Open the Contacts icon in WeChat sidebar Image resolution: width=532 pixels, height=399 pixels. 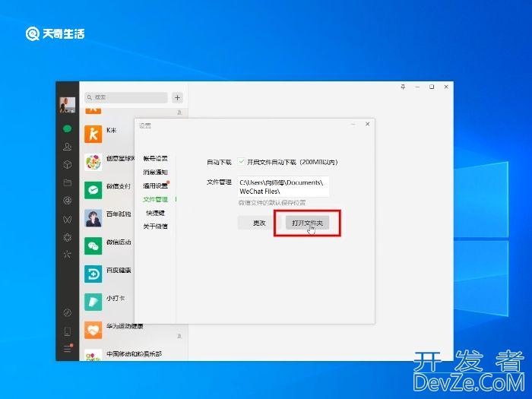[67, 147]
